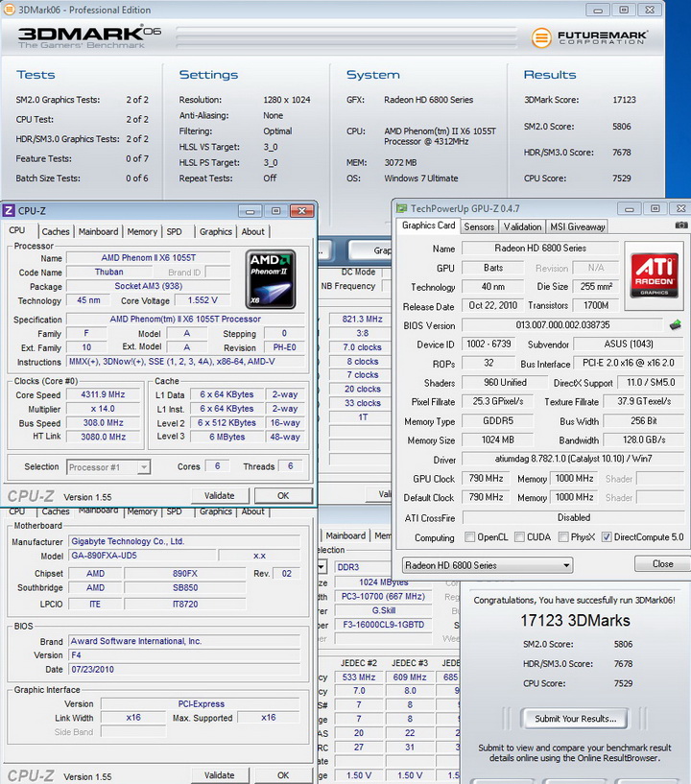Click the CPU-Z purple Z title icon

(x=9, y=210)
